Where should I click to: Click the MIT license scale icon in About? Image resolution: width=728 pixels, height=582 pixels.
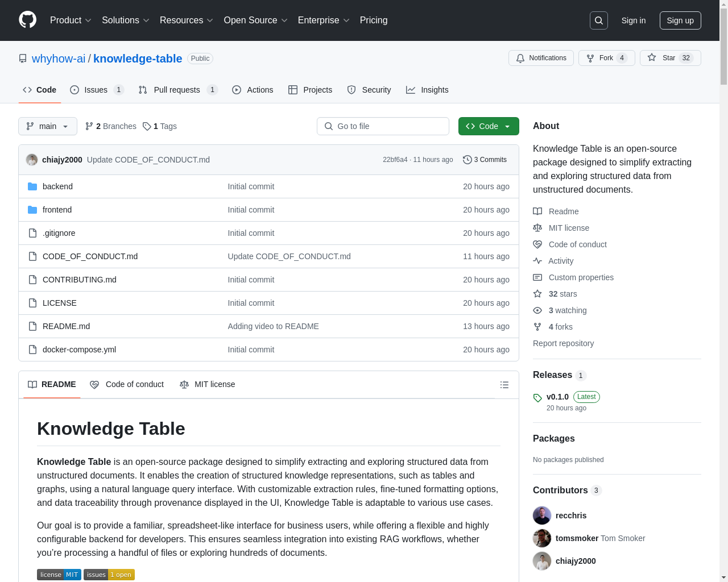[537, 228]
